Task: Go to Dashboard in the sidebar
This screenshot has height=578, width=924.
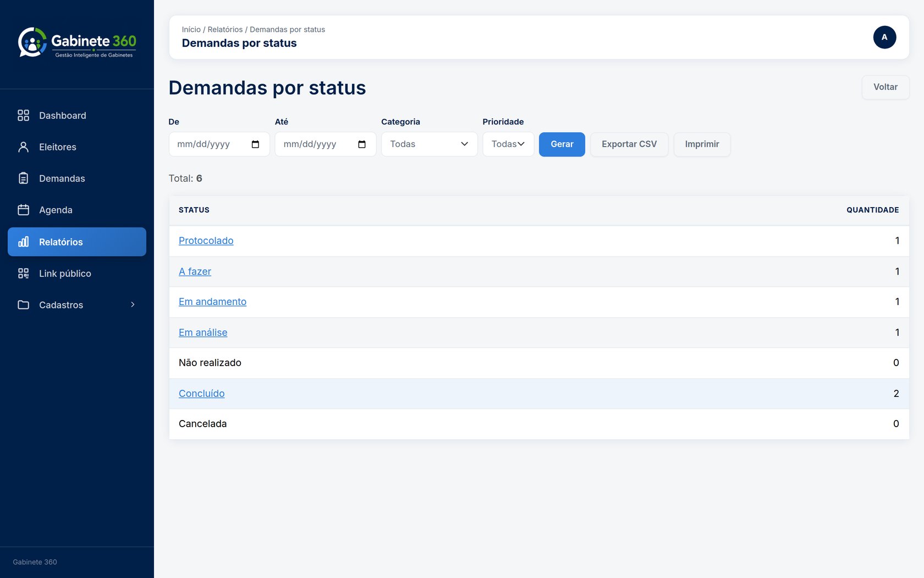Action: click(x=77, y=115)
